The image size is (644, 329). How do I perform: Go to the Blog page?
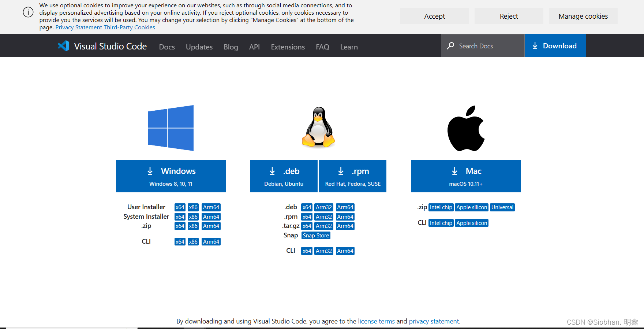tap(231, 47)
